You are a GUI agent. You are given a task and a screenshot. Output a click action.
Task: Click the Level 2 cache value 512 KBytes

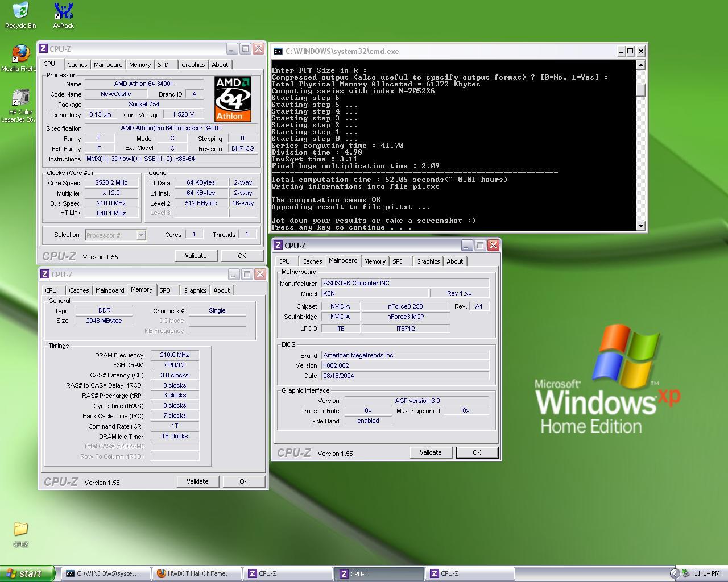(x=201, y=203)
